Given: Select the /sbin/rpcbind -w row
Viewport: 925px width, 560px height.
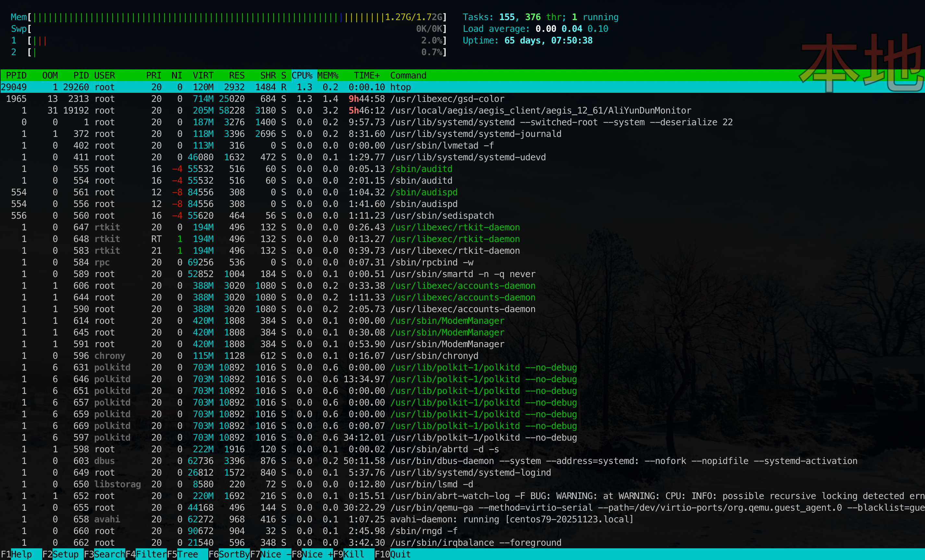Looking at the screenshot, I should (x=462, y=262).
